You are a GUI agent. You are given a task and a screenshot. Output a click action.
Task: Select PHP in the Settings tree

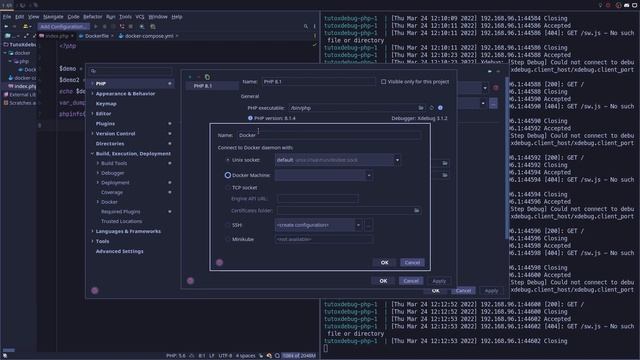click(x=131, y=83)
